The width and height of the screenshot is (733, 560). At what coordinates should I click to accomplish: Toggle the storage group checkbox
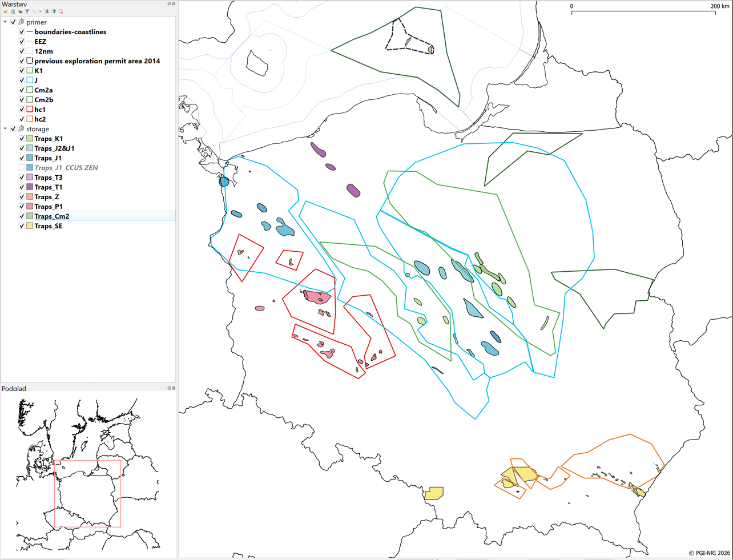coord(14,129)
